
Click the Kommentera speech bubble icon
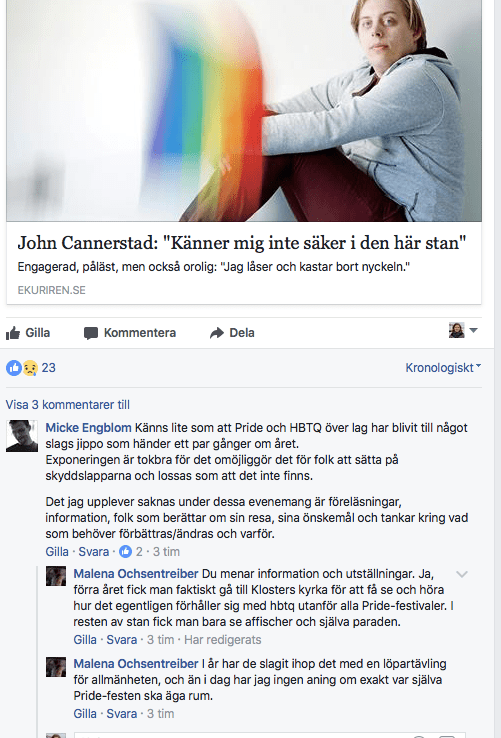coord(91,333)
